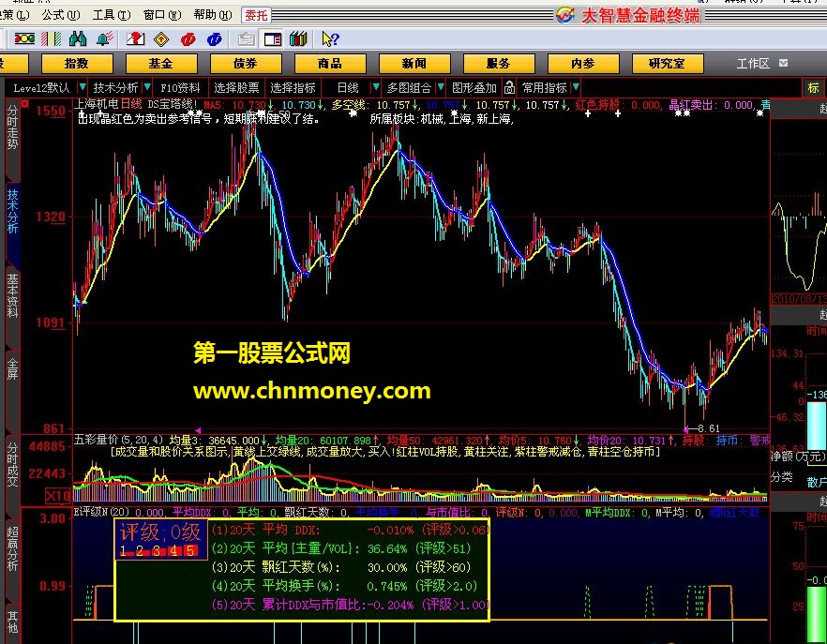Click the 指数 yellow button
Image resolution: width=827 pixels, height=644 pixels.
[77, 64]
